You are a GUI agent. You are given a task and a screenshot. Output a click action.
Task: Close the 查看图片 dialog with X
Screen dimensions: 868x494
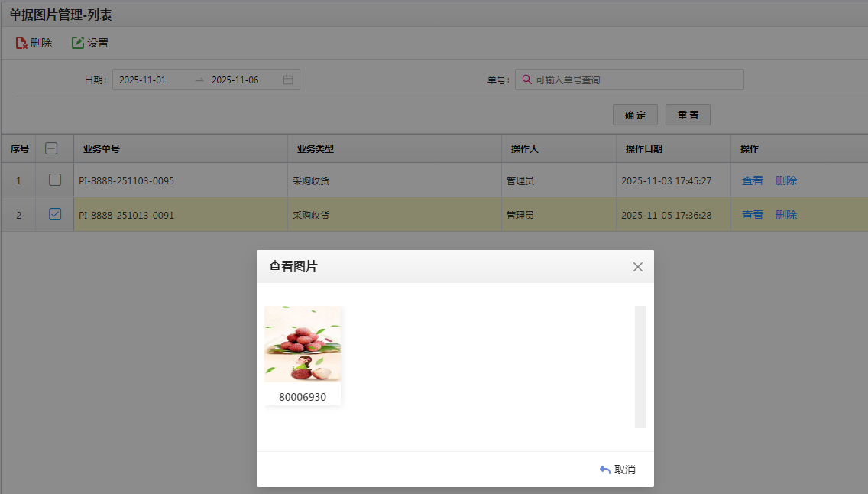tap(638, 267)
